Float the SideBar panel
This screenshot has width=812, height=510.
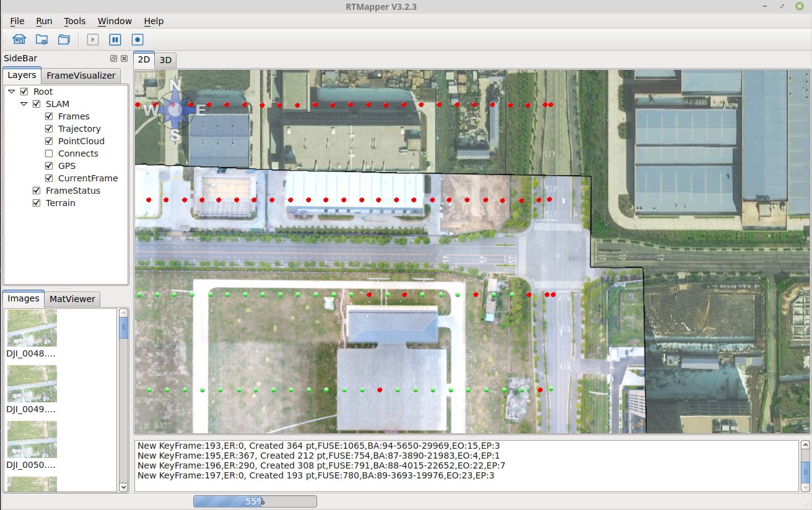point(113,59)
